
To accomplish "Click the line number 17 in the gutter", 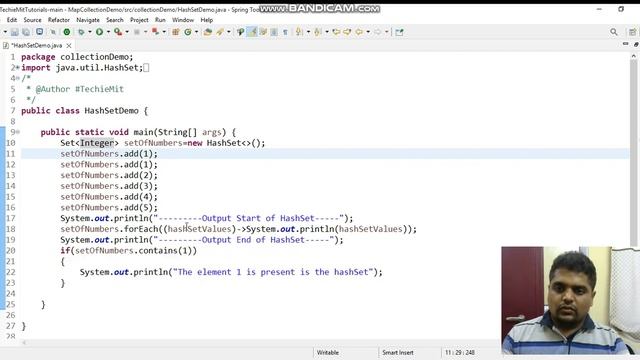I will pos(11,218).
